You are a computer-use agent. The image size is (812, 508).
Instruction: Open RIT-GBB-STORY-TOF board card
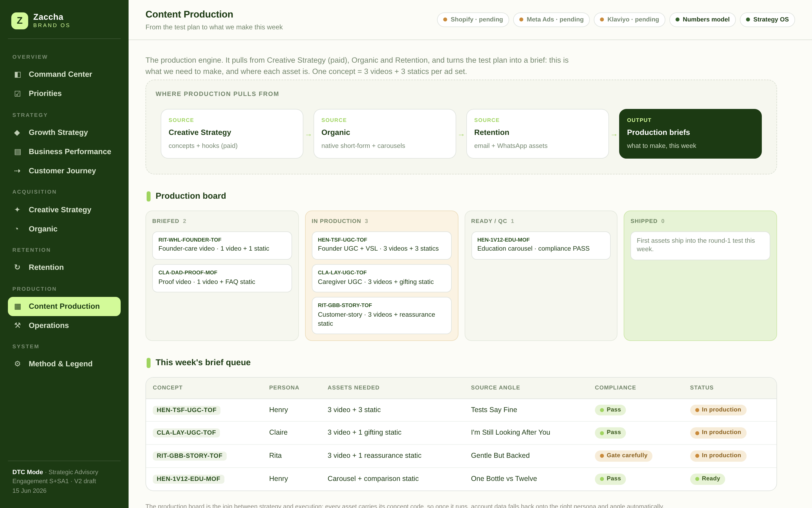[381, 315]
